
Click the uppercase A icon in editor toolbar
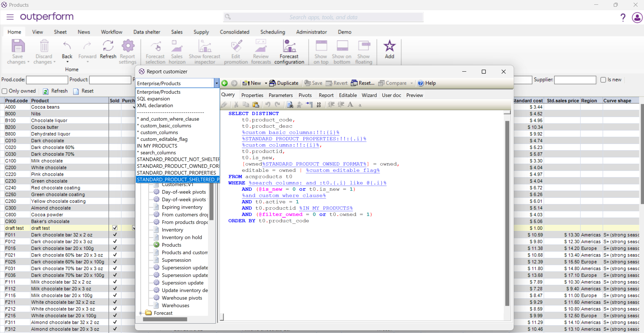pos(350,105)
